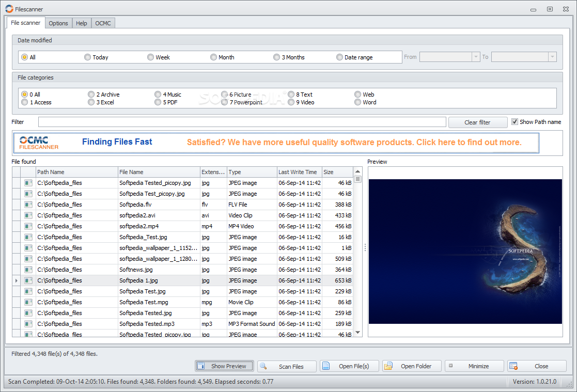Click the FLV File type cell
This screenshot has width=577, height=392.
[252, 205]
